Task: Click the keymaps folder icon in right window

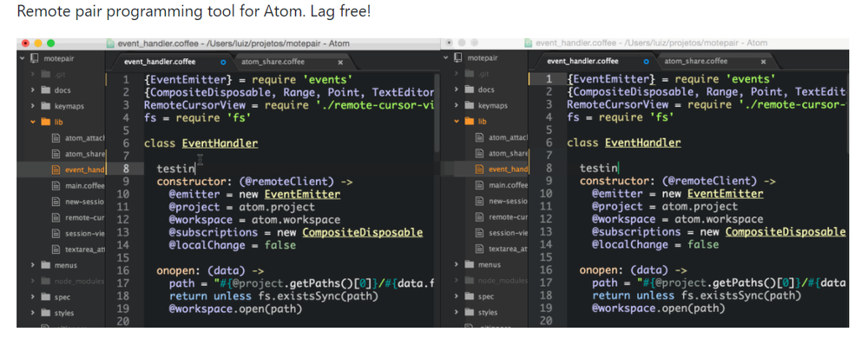Action: tap(469, 105)
